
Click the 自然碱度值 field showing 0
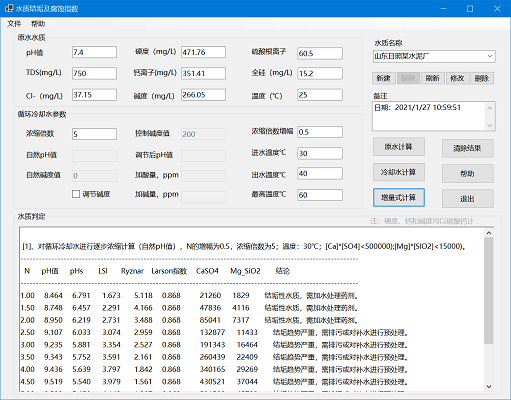(94, 176)
